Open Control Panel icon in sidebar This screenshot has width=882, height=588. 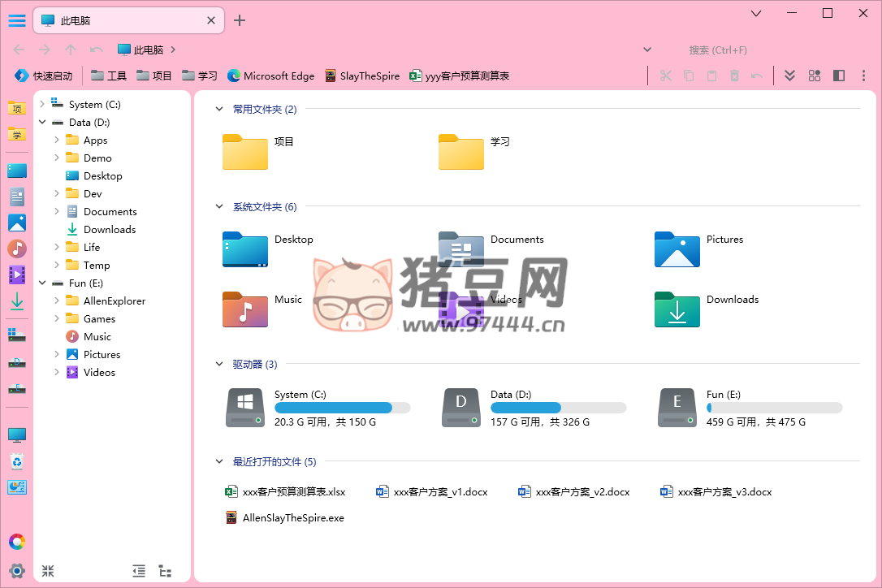[x=17, y=487]
